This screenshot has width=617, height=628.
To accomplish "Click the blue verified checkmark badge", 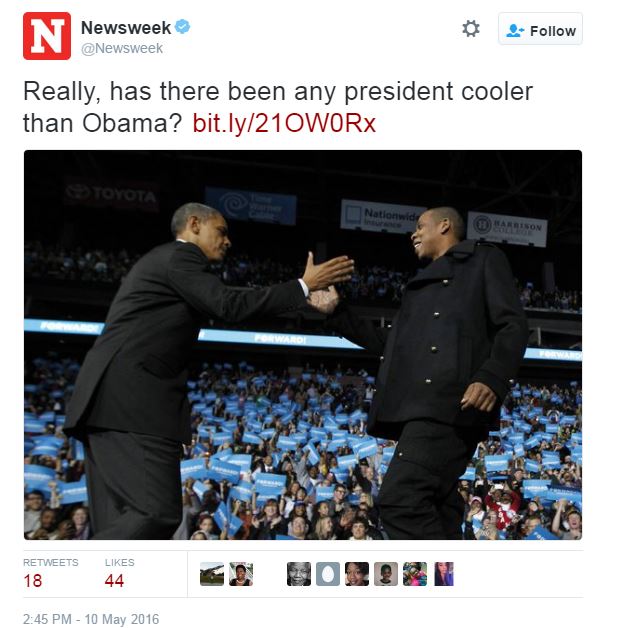I will coord(183,27).
